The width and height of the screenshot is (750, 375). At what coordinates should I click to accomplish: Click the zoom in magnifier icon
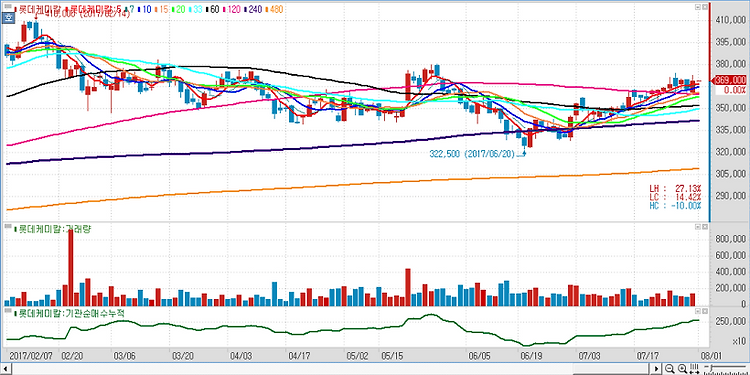(683, 368)
